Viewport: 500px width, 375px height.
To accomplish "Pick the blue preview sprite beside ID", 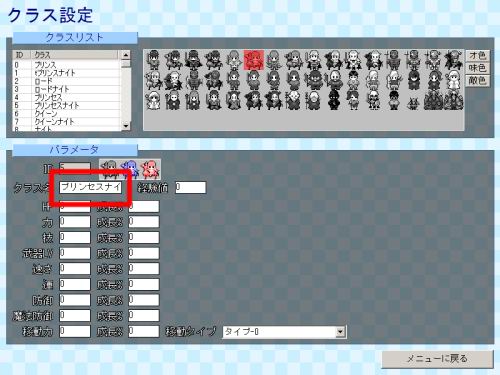I will point(130,169).
